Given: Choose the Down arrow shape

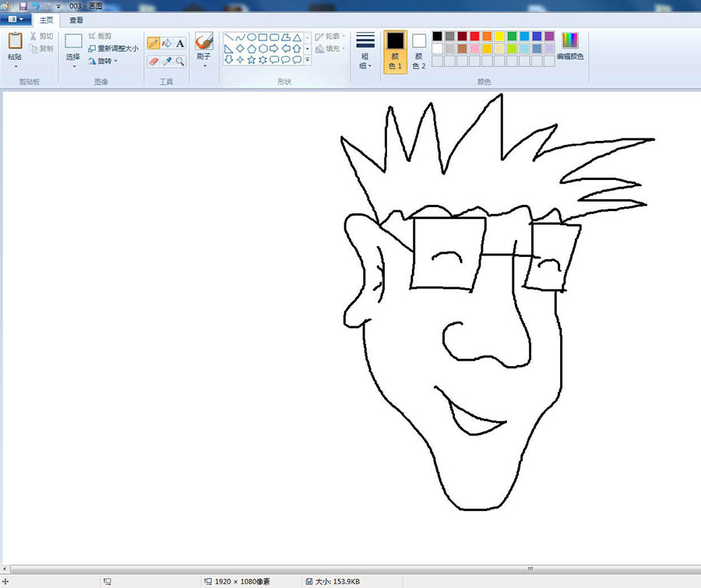Looking at the screenshot, I should point(228,59).
